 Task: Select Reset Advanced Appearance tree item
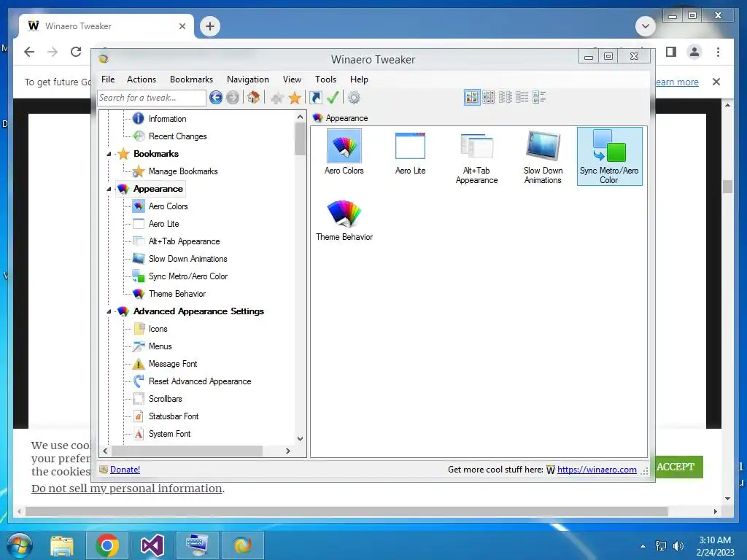coord(200,381)
